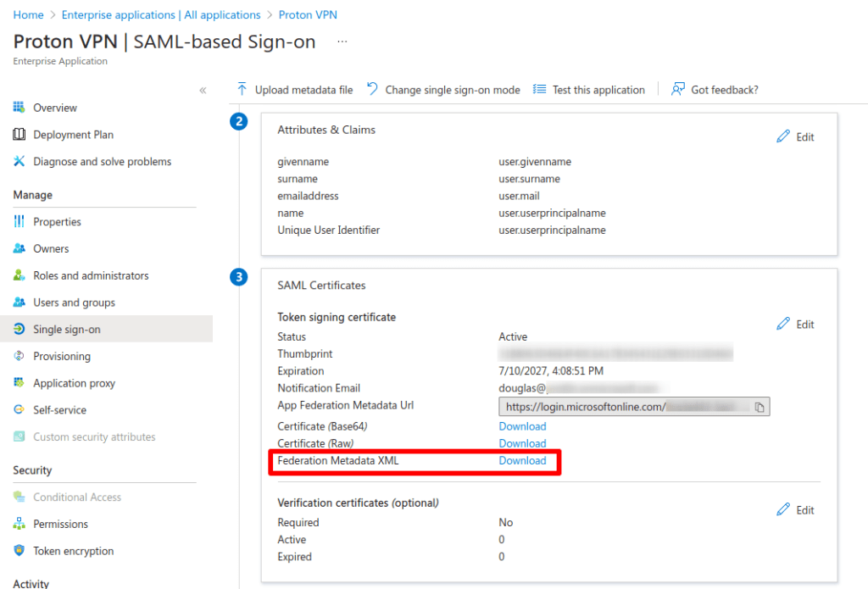The height and width of the screenshot is (589, 868).
Task: Click the Owners people icon
Action: point(19,248)
